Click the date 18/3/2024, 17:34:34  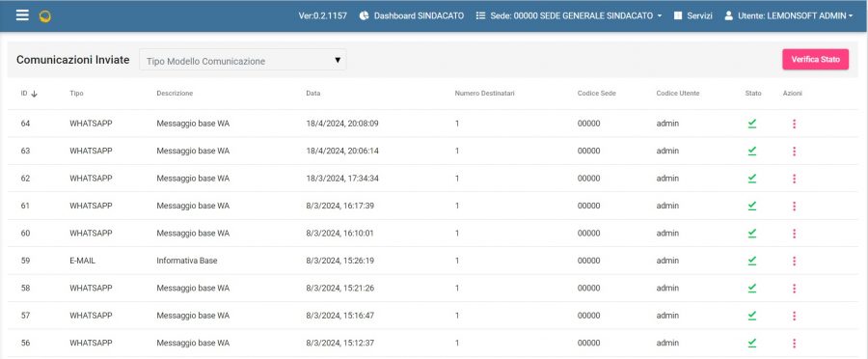(x=342, y=179)
